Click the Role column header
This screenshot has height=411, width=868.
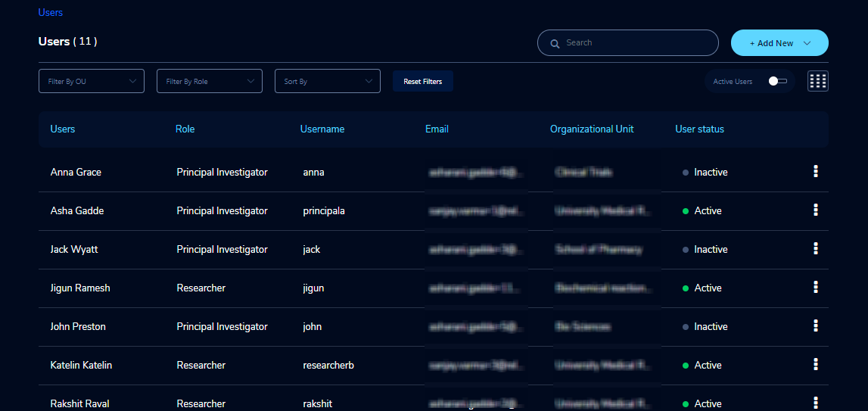[x=185, y=129]
